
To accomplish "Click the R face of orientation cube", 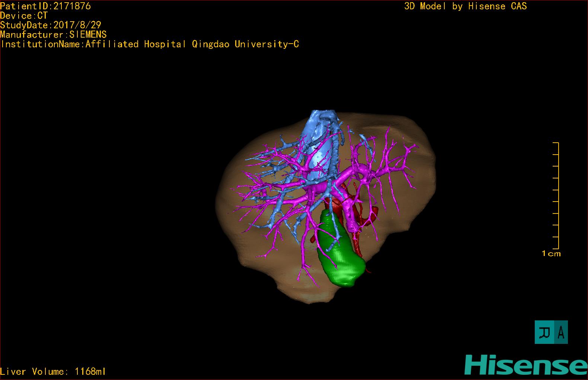I will click(546, 332).
